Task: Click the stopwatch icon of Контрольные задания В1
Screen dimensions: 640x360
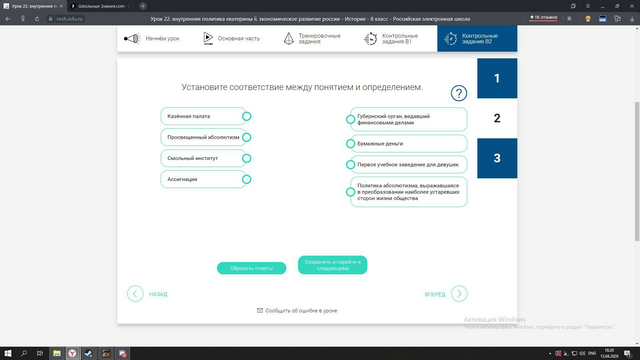Action: coord(371,38)
